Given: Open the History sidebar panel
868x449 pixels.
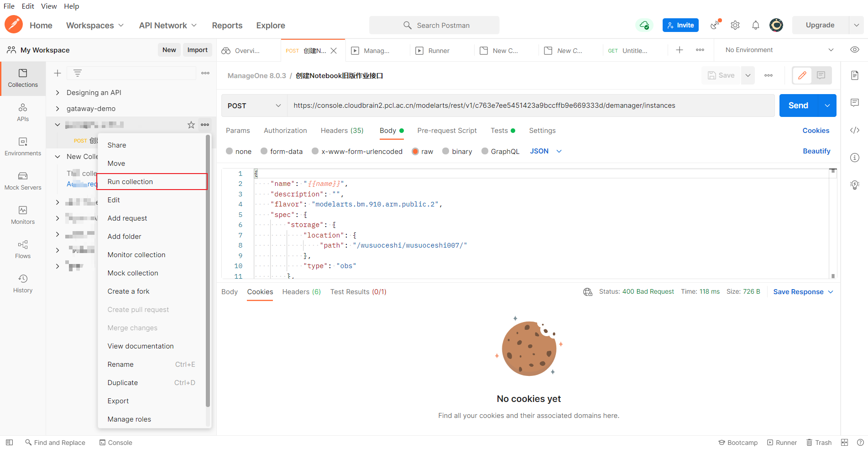Looking at the screenshot, I should coord(23,284).
